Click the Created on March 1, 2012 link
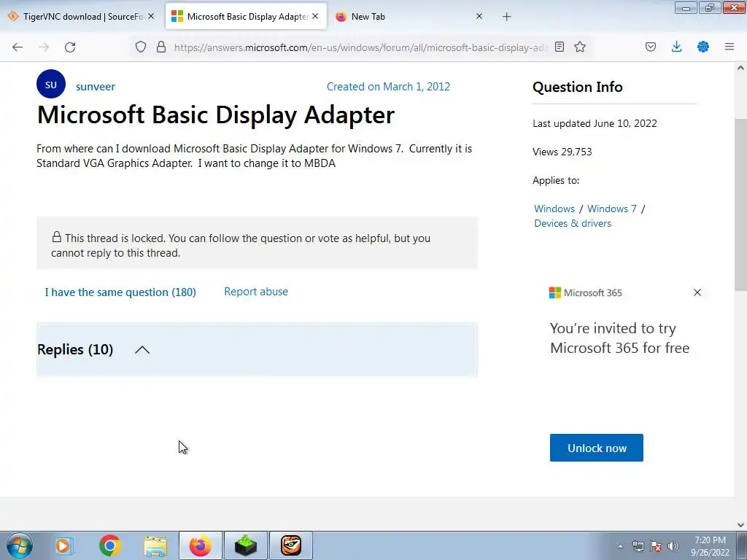The width and height of the screenshot is (747, 560). coord(388,87)
